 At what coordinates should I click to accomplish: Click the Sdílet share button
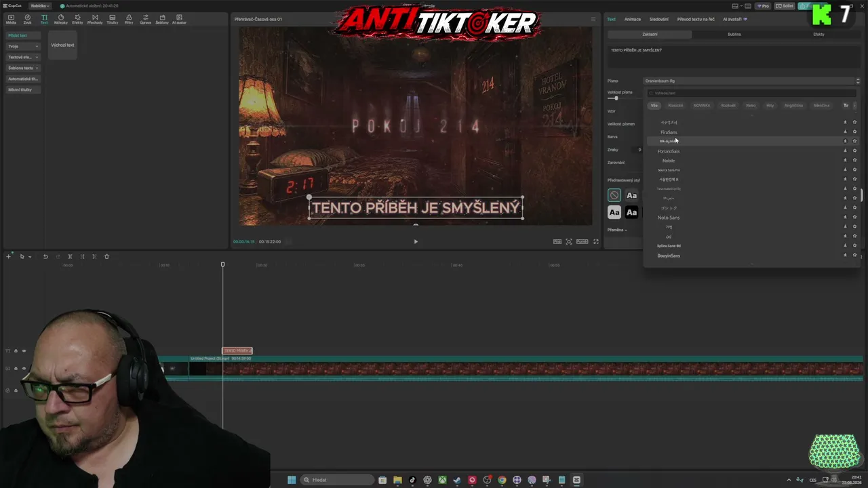785,6
